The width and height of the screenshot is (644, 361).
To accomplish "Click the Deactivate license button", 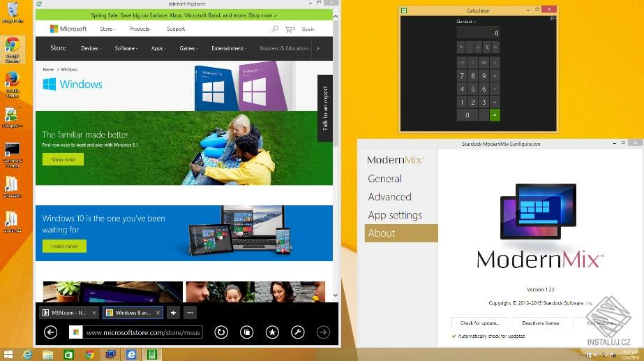I will tap(541, 323).
